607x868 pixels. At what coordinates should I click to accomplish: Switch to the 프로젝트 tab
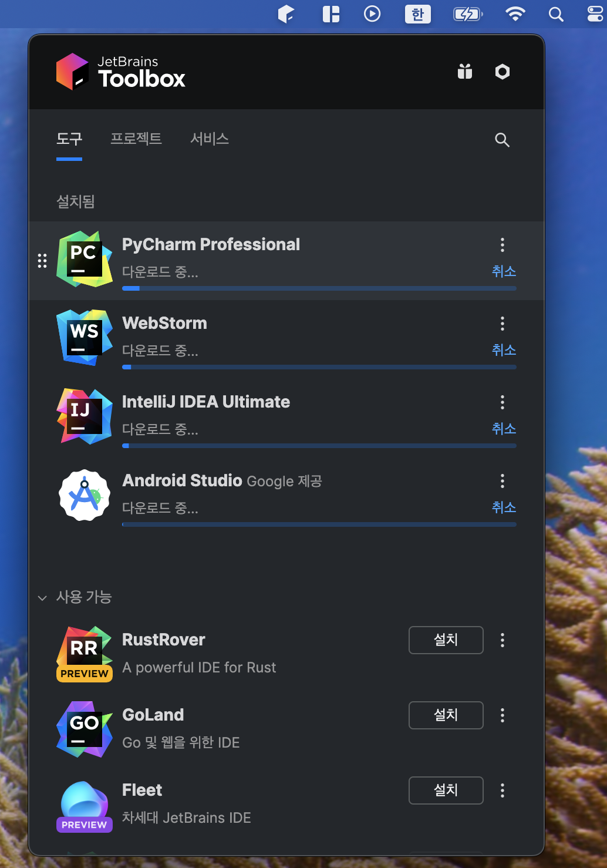(x=136, y=139)
